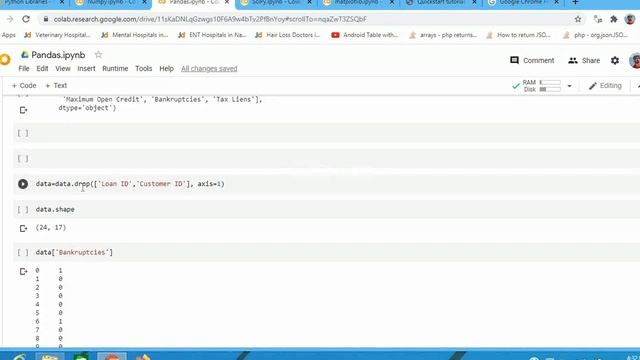Click the All changes saved link
This screenshot has height=360, width=640.
tap(209, 69)
